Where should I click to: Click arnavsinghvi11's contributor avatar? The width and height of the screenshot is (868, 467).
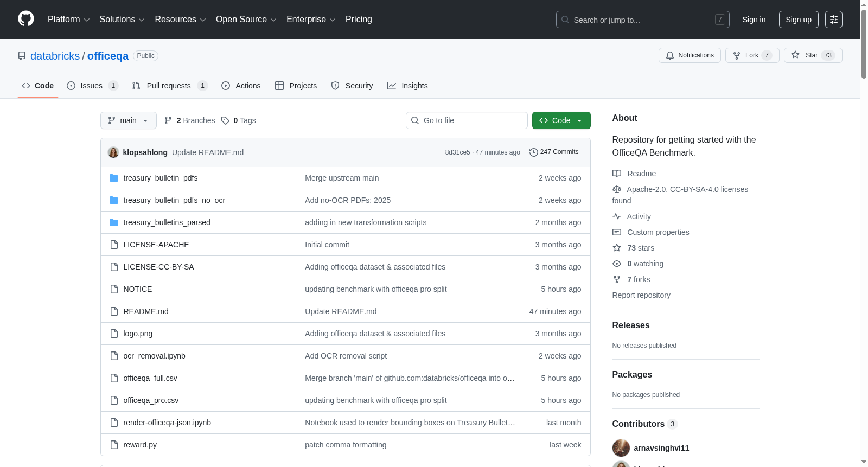tap(621, 448)
